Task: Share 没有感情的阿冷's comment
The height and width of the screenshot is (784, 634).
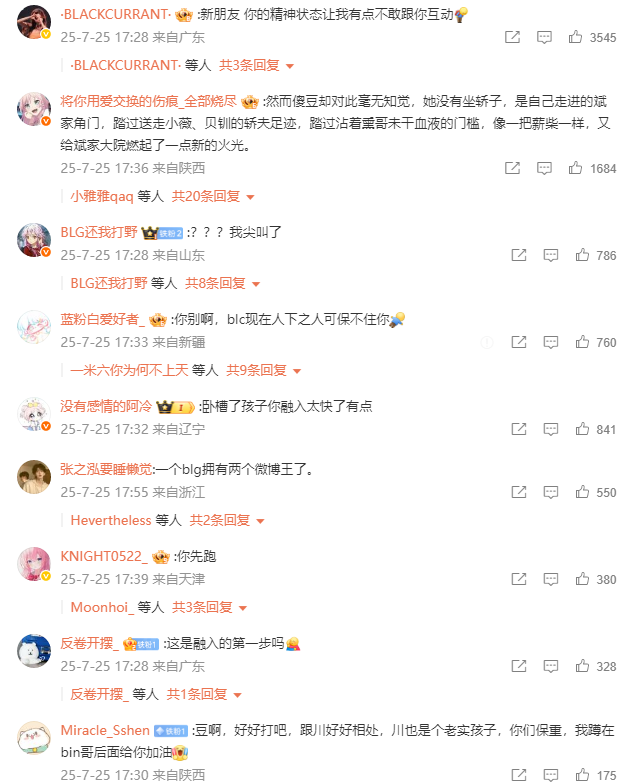Action: pos(519,429)
